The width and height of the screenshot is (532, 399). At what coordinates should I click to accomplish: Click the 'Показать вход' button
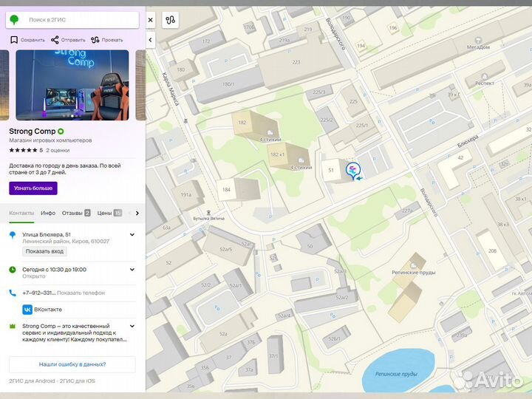(44, 251)
